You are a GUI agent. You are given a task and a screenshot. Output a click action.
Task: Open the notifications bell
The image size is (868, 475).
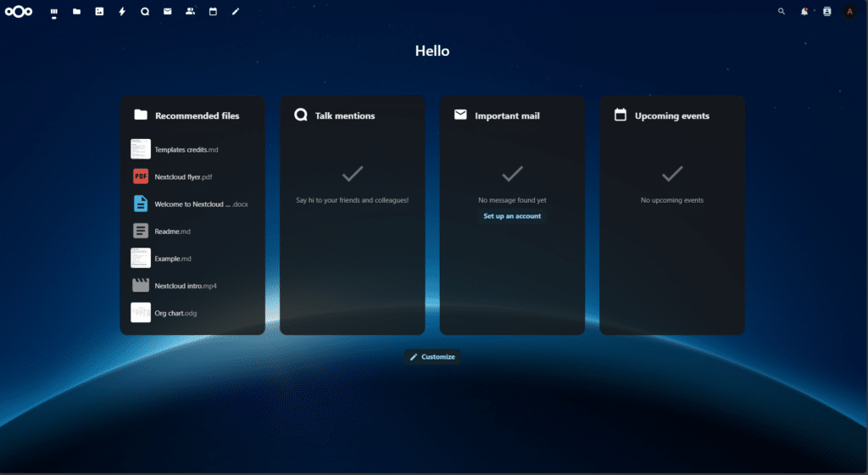[804, 11]
